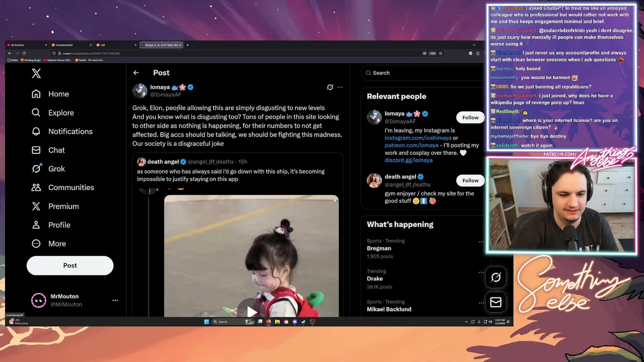
Task: Open MrMouton account options ellipsis
Action: pos(115,300)
